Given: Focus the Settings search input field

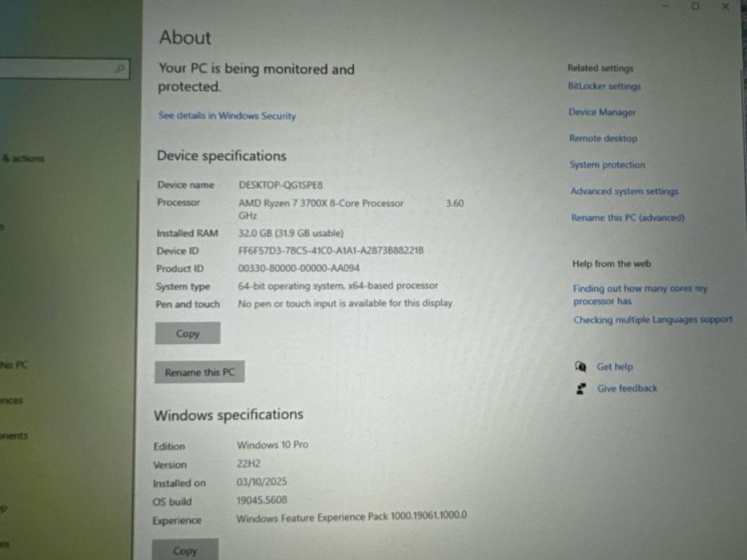Looking at the screenshot, I should pos(64,69).
